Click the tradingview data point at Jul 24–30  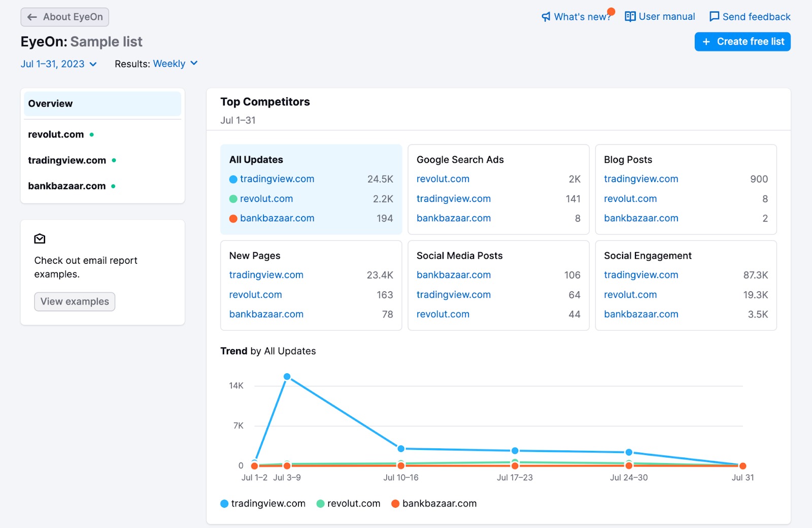[x=629, y=452]
